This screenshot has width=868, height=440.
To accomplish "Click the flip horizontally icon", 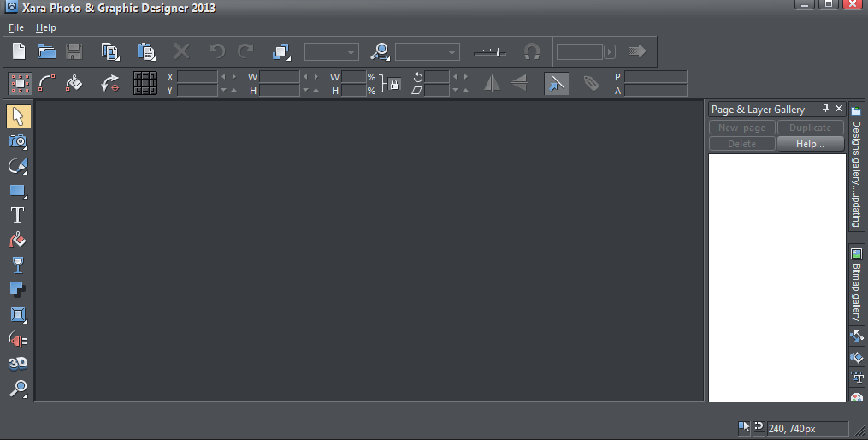I will coord(492,83).
